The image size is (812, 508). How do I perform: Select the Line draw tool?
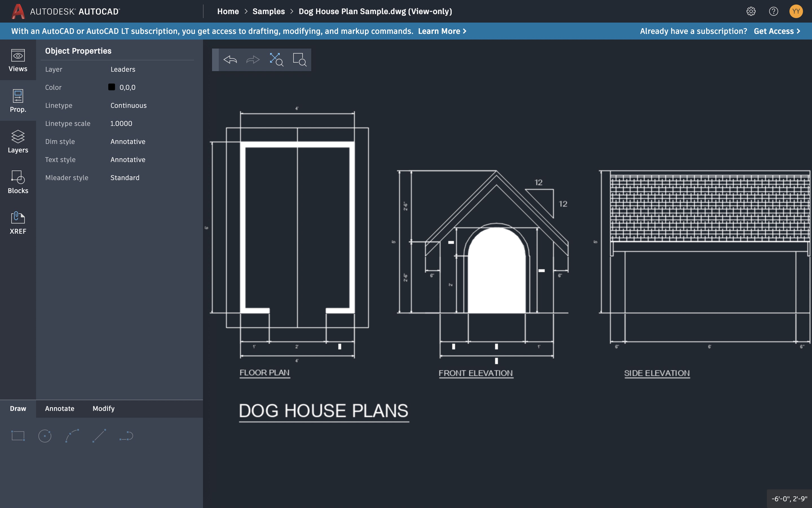(99, 436)
